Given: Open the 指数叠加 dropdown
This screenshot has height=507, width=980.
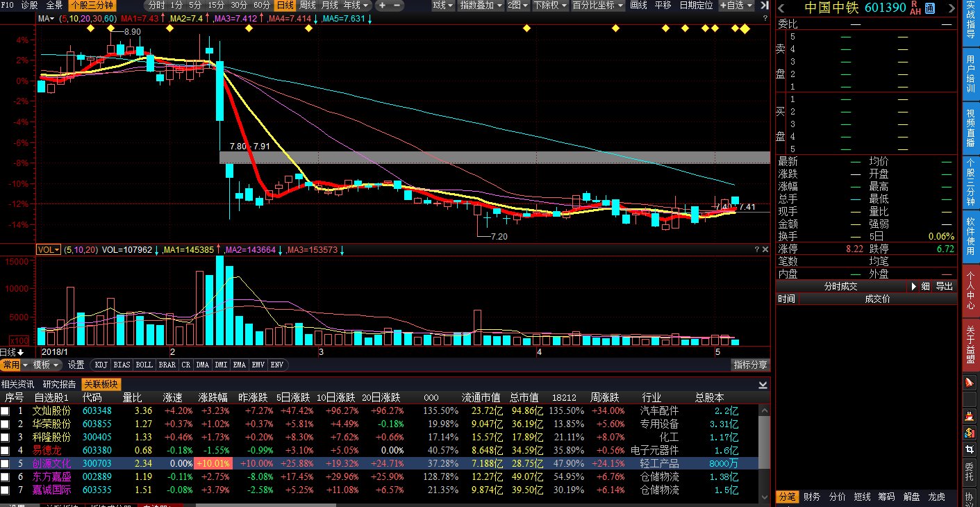Looking at the screenshot, I should [481, 6].
